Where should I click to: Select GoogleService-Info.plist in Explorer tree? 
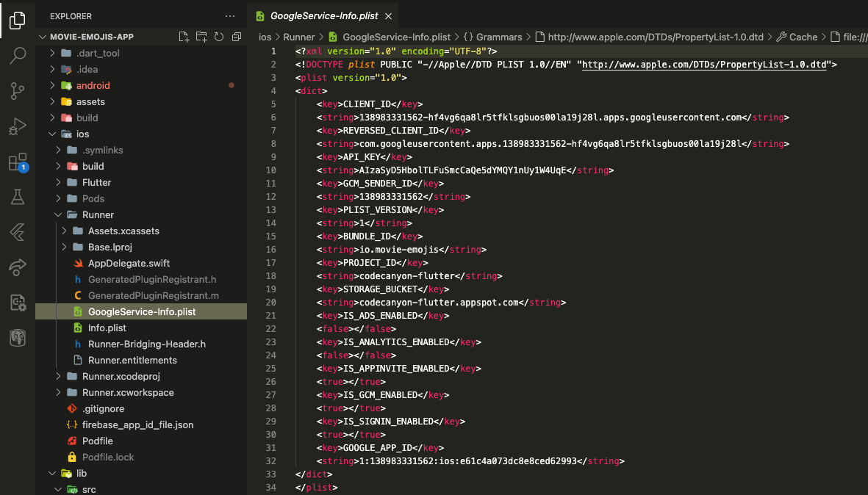tap(141, 311)
